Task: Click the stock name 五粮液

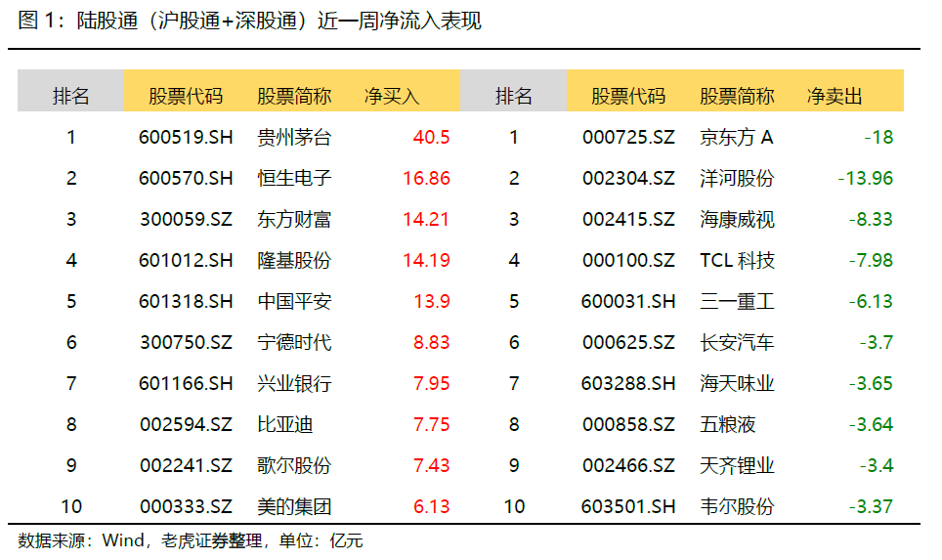Action: click(x=728, y=424)
